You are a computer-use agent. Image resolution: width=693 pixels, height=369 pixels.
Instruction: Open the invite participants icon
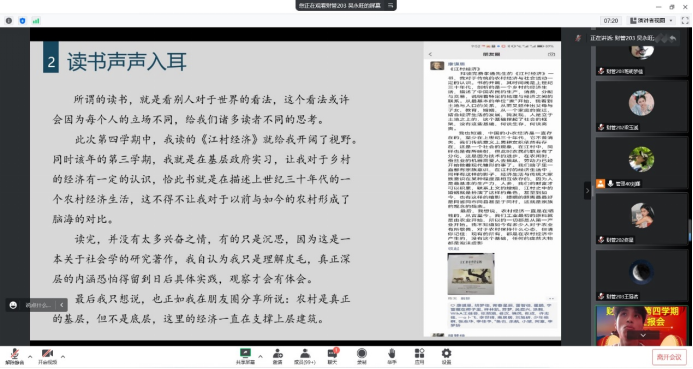tap(278, 356)
